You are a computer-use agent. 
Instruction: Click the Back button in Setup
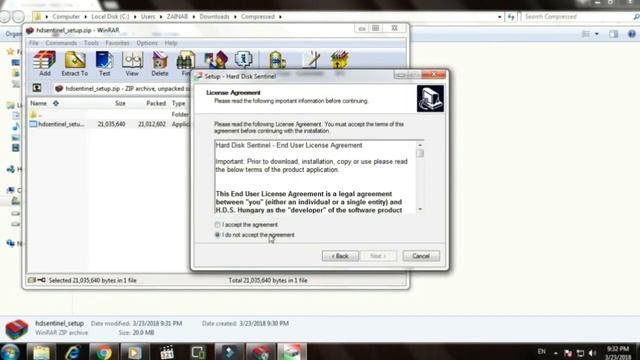(x=340, y=256)
